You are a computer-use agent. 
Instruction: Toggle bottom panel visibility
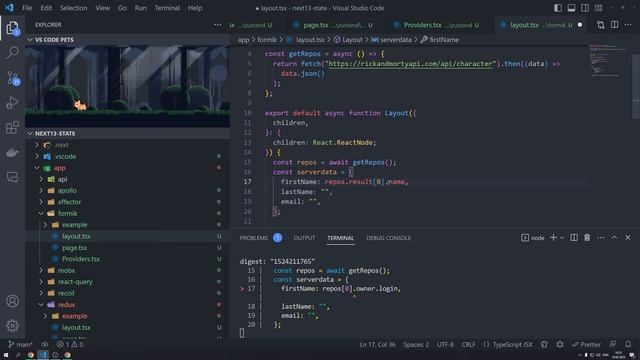571,8
